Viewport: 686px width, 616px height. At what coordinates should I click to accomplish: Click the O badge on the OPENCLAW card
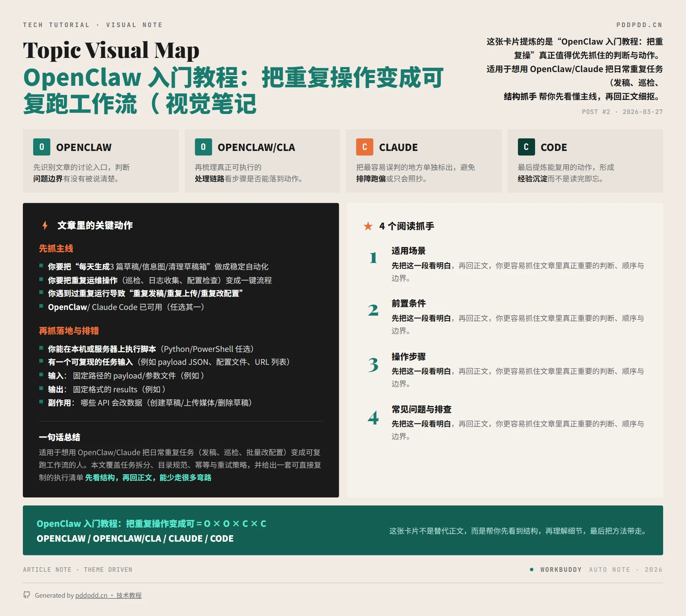(42, 148)
